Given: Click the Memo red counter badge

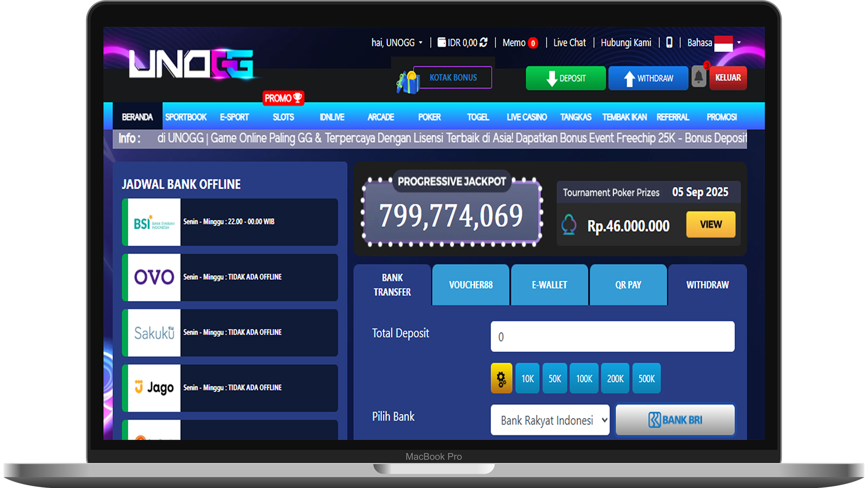Looking at the screenshot, I should [533, 43].
